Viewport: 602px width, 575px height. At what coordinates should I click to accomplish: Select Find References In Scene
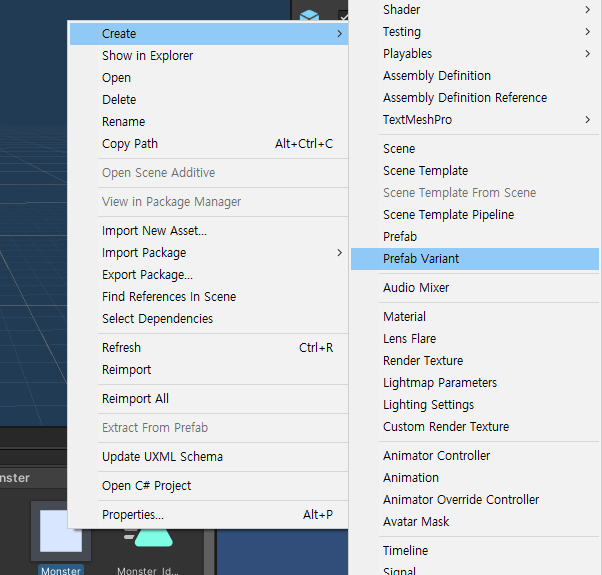(208, 297)
